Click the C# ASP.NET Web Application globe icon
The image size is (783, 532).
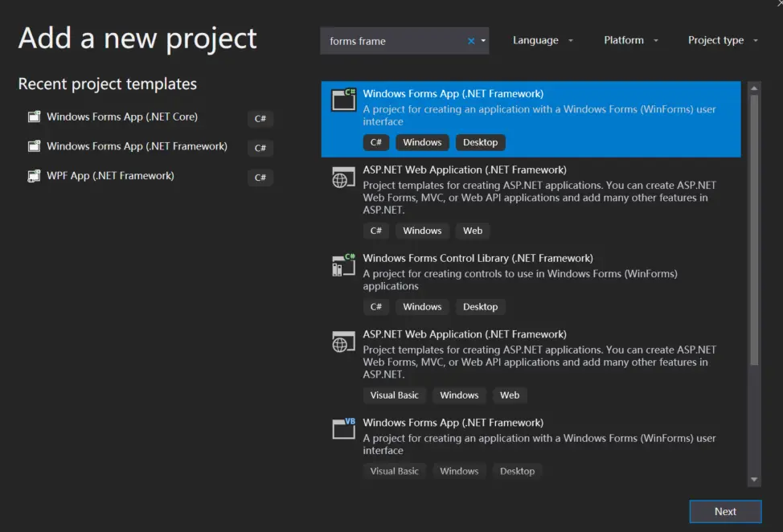pos(343,178)
